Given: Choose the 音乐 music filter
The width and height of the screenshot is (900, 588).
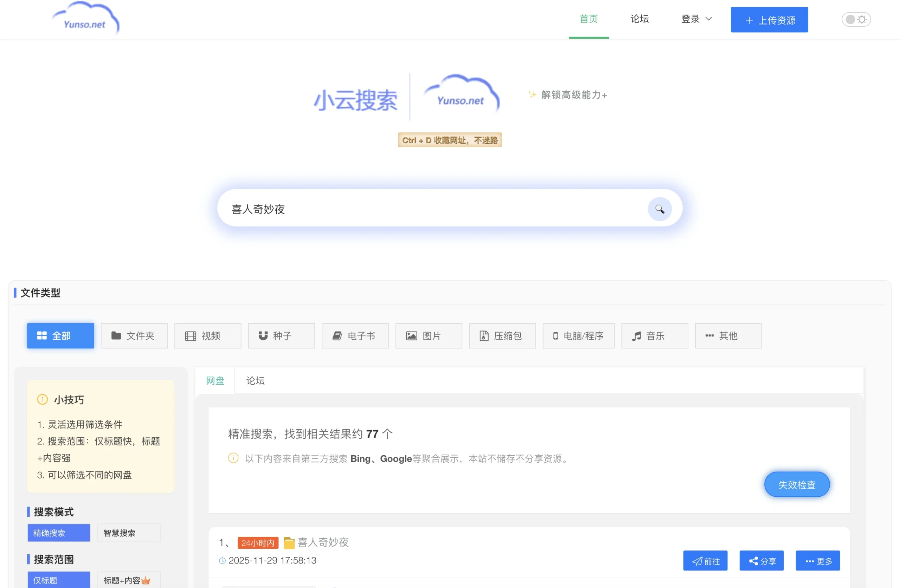Looking at the screenshot, I should [654, 335].
